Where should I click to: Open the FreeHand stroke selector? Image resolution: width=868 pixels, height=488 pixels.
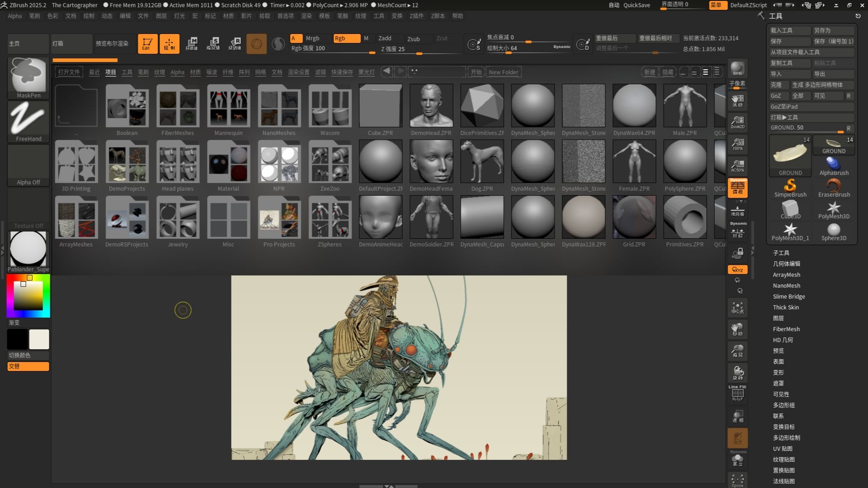click(29, 121)
